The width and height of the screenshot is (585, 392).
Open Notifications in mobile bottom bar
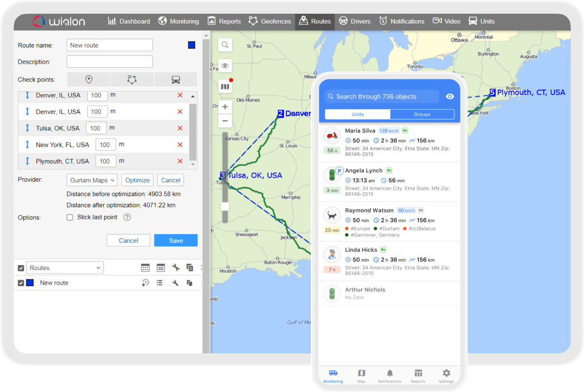coord(389,376)
